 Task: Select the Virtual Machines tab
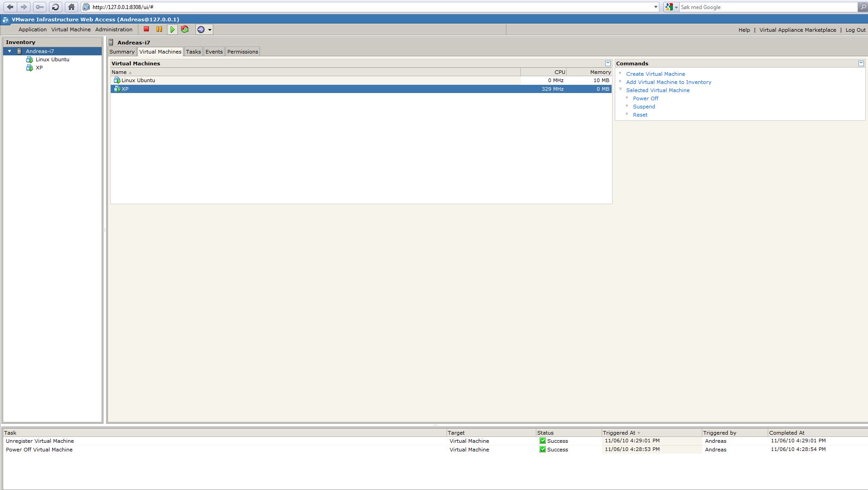click(160, 52)
